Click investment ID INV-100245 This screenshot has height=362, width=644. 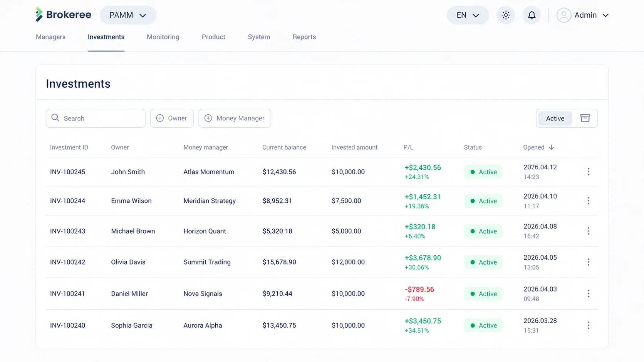tap(67, 172)
